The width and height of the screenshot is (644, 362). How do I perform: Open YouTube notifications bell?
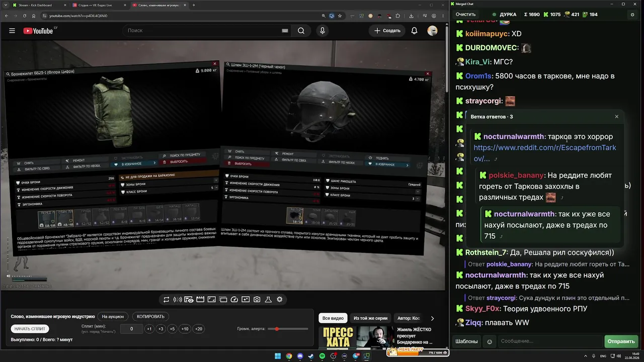[415, 31]
